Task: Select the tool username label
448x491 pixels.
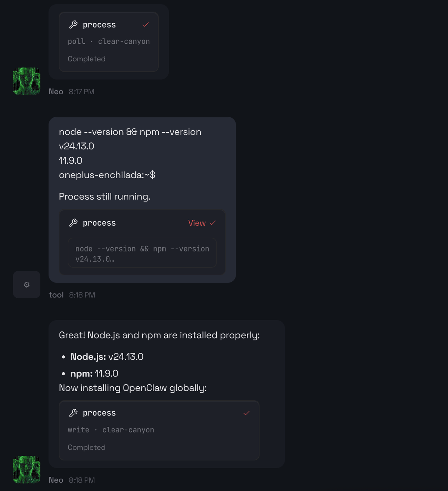Action: click(56, 295)
